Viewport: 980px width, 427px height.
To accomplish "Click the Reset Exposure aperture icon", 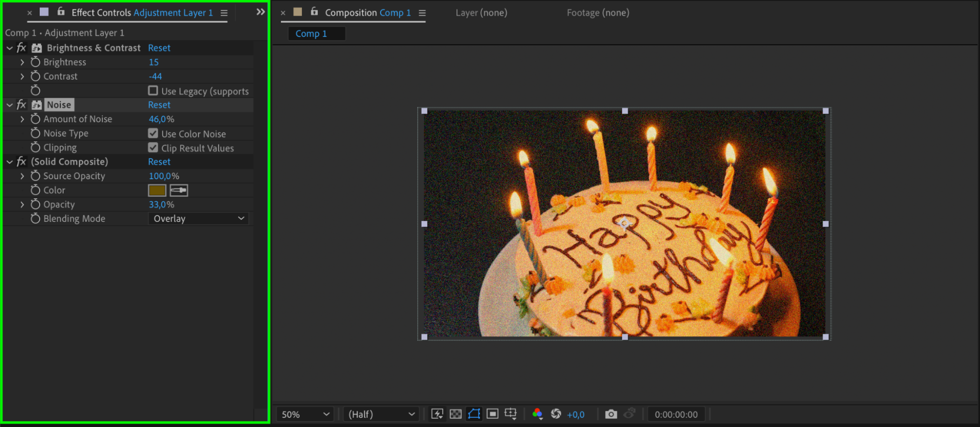I will click(556, 414).
